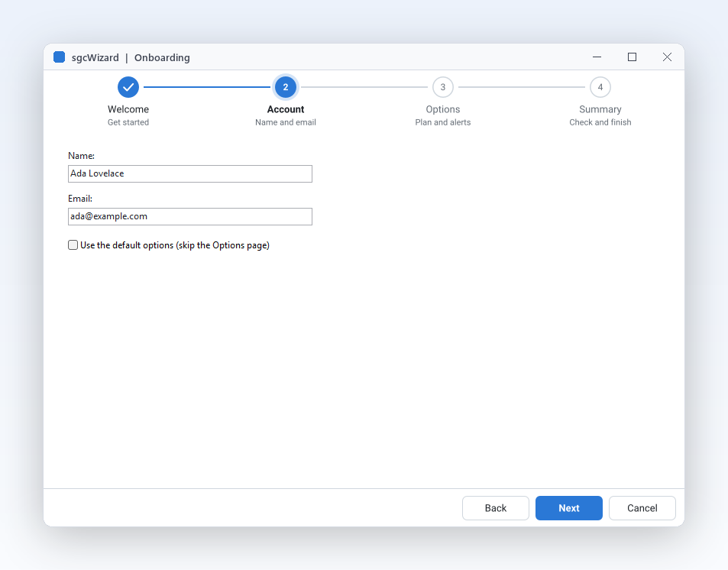Select the Account step label
This screenshot has width=728, height=570.
286,109
